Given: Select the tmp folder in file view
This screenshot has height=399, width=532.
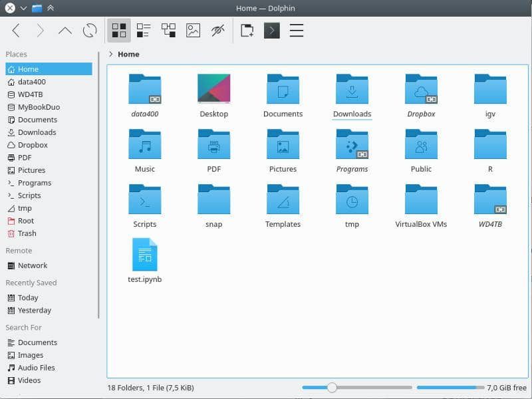Looking at the screenshot, I should (x=352, y=199).
